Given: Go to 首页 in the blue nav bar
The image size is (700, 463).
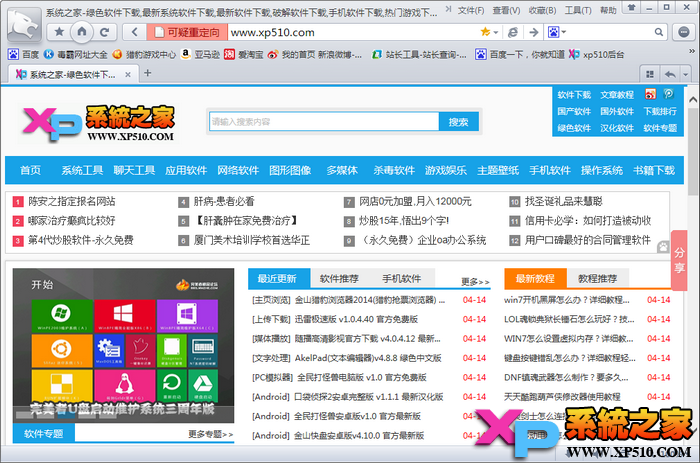Looking at the screenshot, I should (x=30, y=170).
